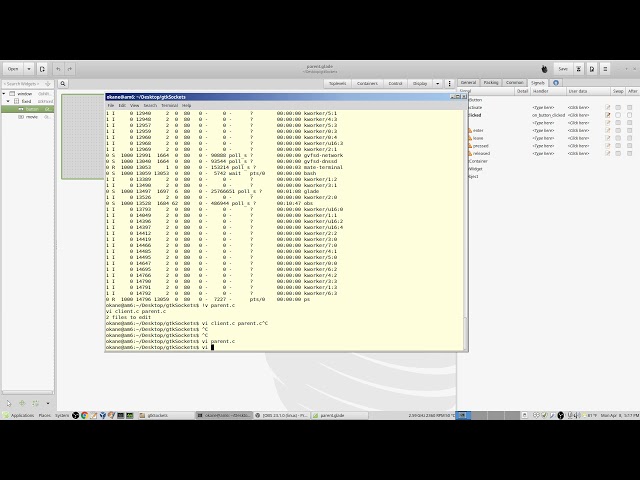Toggle After checkbox for clicked signal
The image size is (640, 480).
pos(629,115)
